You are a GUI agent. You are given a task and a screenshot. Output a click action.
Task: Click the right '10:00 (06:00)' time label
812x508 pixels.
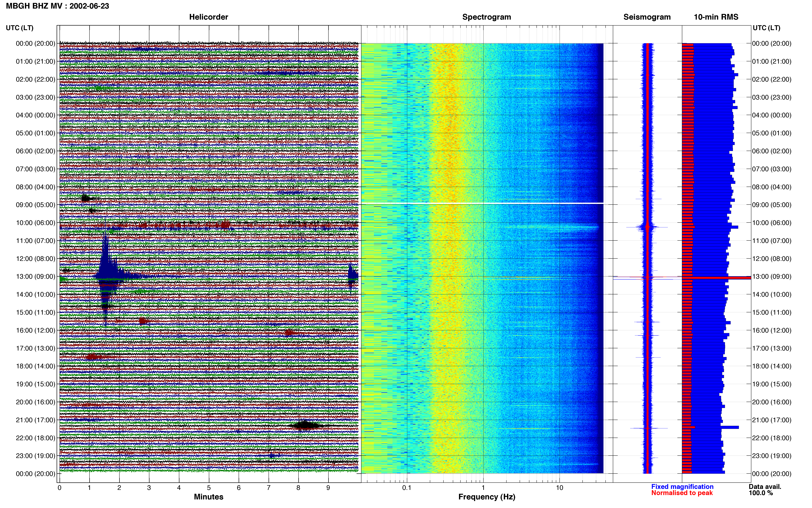(772, 223)
